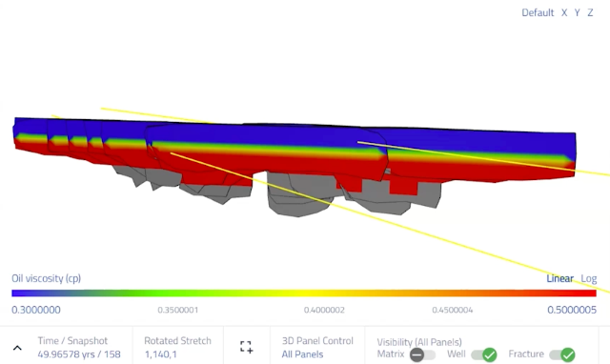The width and height of the screenshot is (610, 364).
Task: Open 3D Panel Control All Panels
Action: [317, 347]
